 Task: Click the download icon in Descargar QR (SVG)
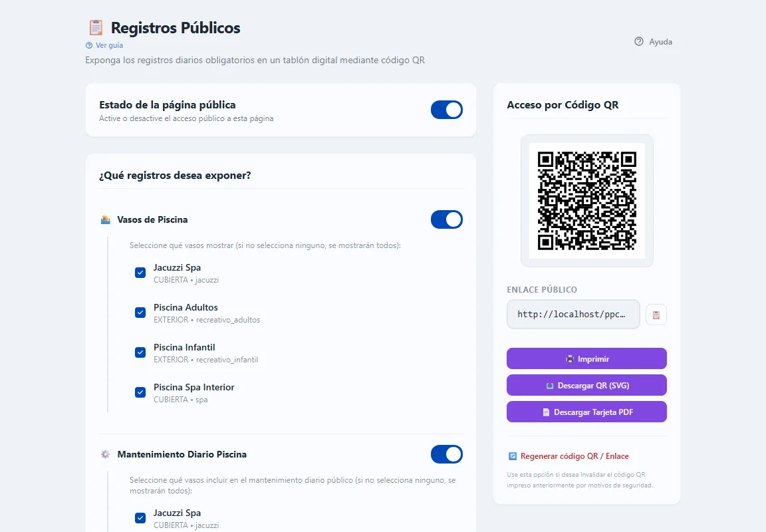pos(550,386)
